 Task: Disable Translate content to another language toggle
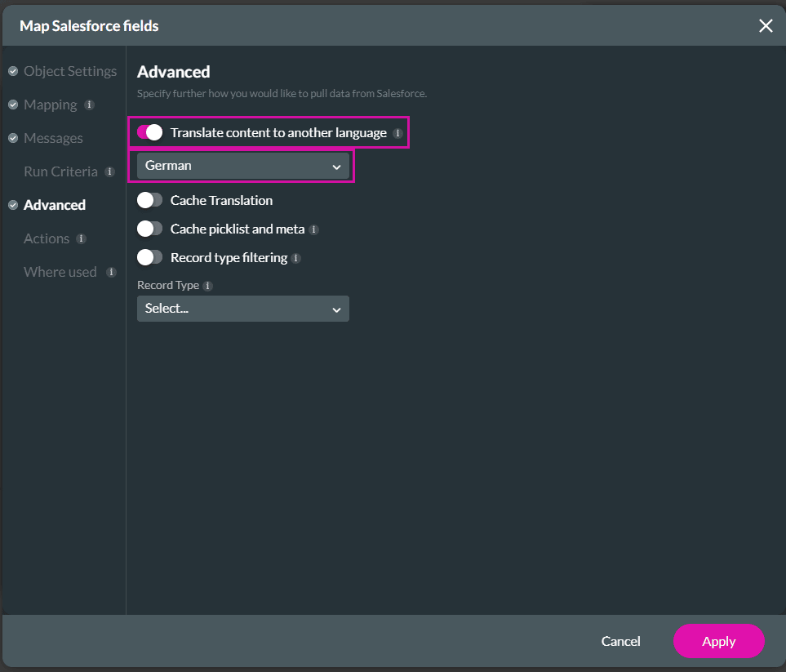[x=150, y=132]
